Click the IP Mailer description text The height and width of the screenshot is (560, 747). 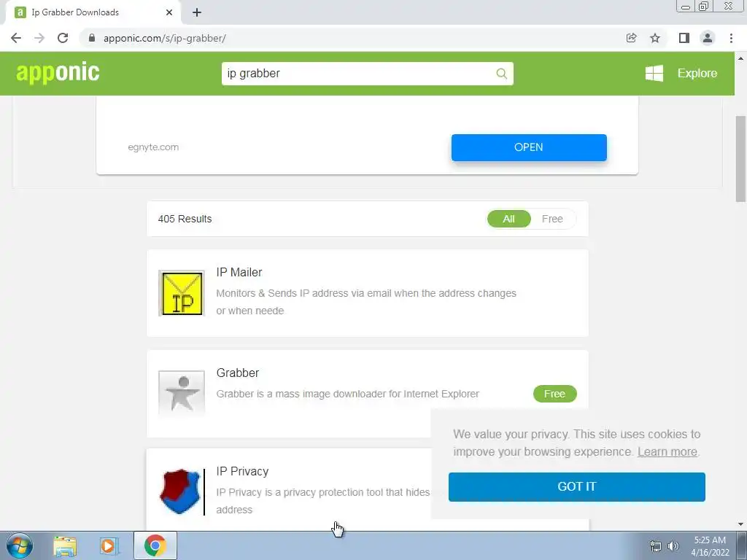pos(366,302)
